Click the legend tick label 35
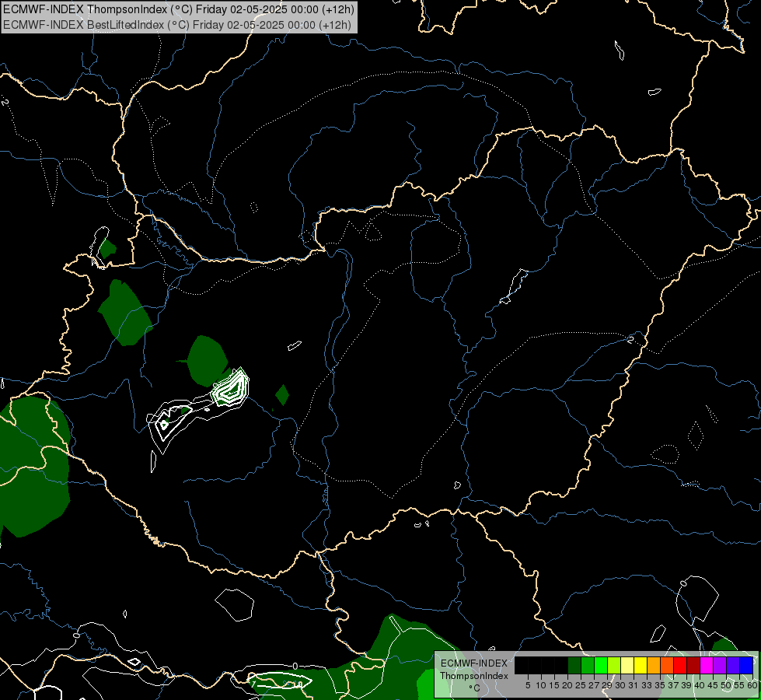The width and height of the screenshot is (761, 700). [661, 685]
